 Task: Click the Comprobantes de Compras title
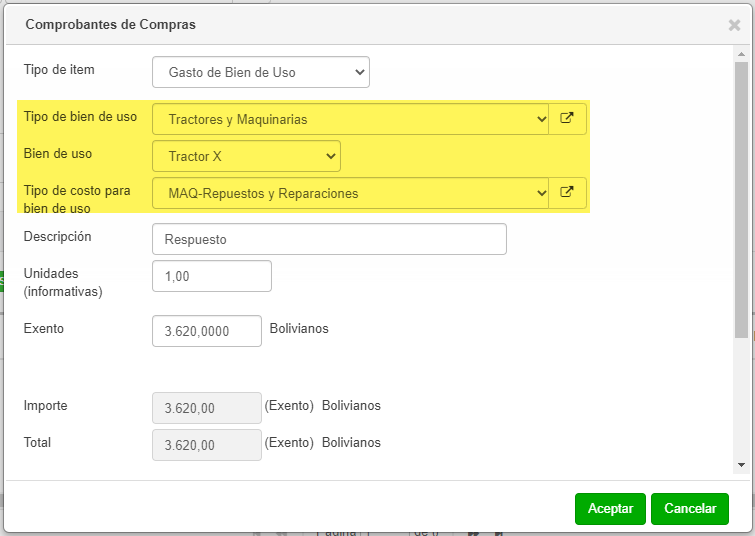click(x=111, y=25)
